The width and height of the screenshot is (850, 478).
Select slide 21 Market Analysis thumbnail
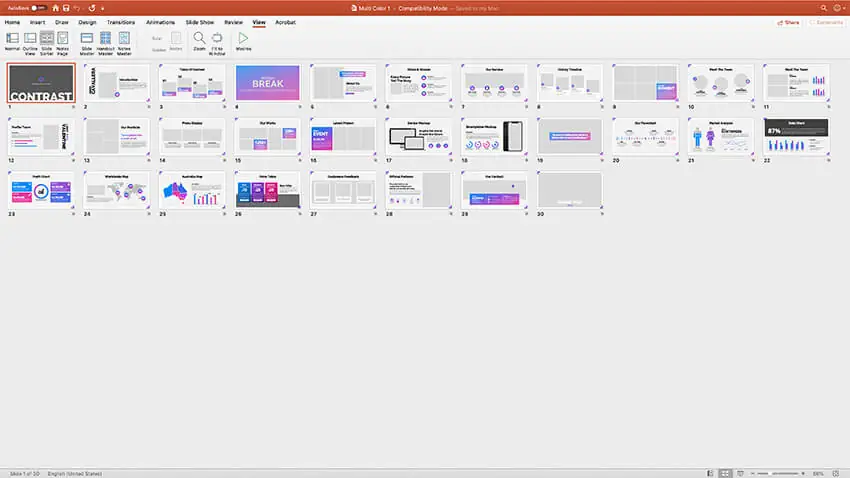[720, 136]
